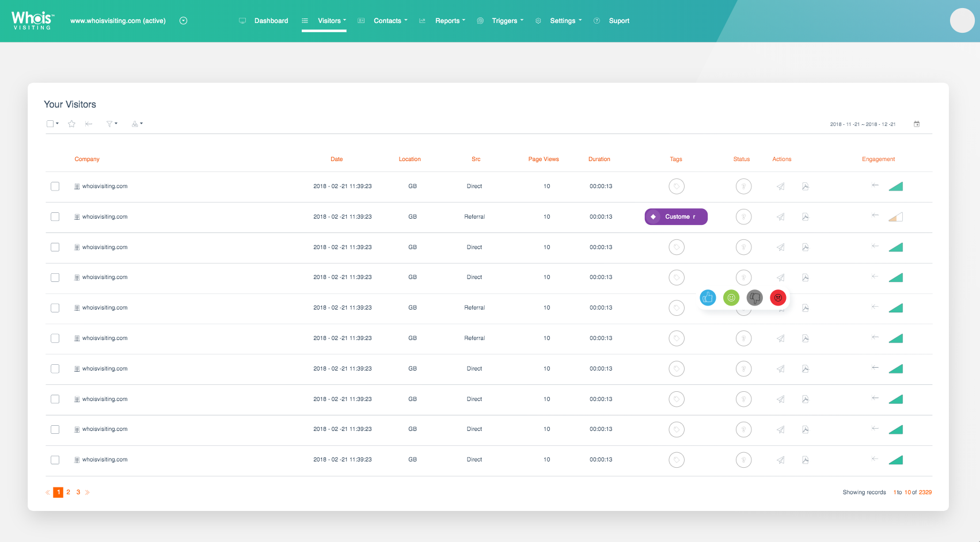Click the building icon beside the first whoisvisiting.com
The height and width of the screenshot is (542, 980).
pyautogui.click(x=77, y=186)
